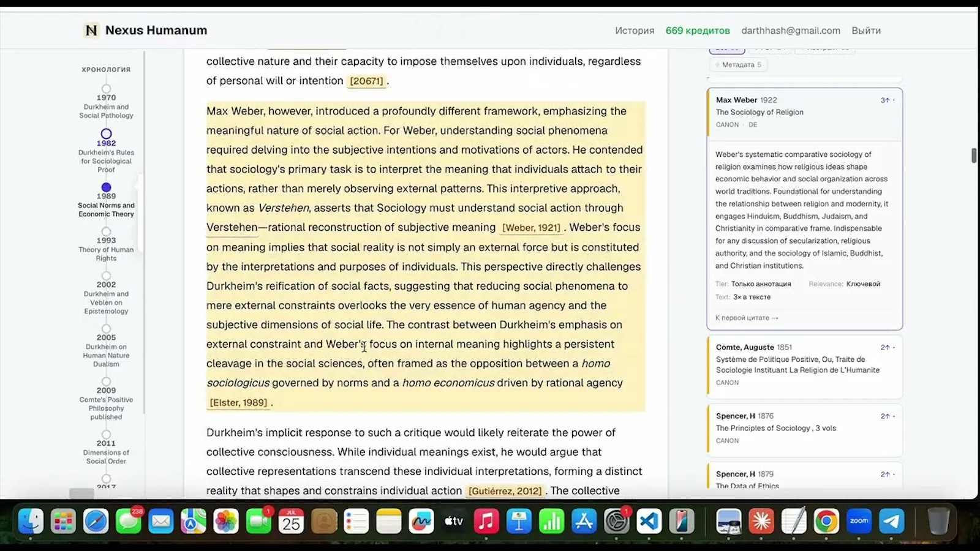
Task: Open FaceTime from the Dock
Action: point(258,522)
